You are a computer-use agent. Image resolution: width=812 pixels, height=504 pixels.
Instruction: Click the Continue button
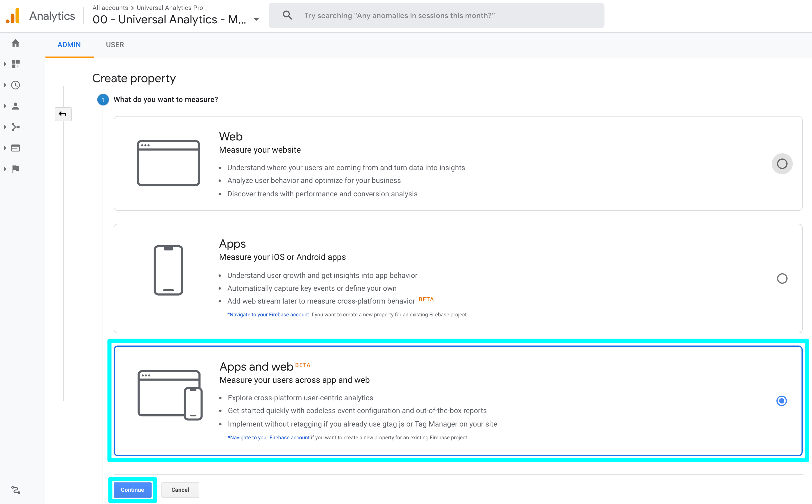(132, 490)
